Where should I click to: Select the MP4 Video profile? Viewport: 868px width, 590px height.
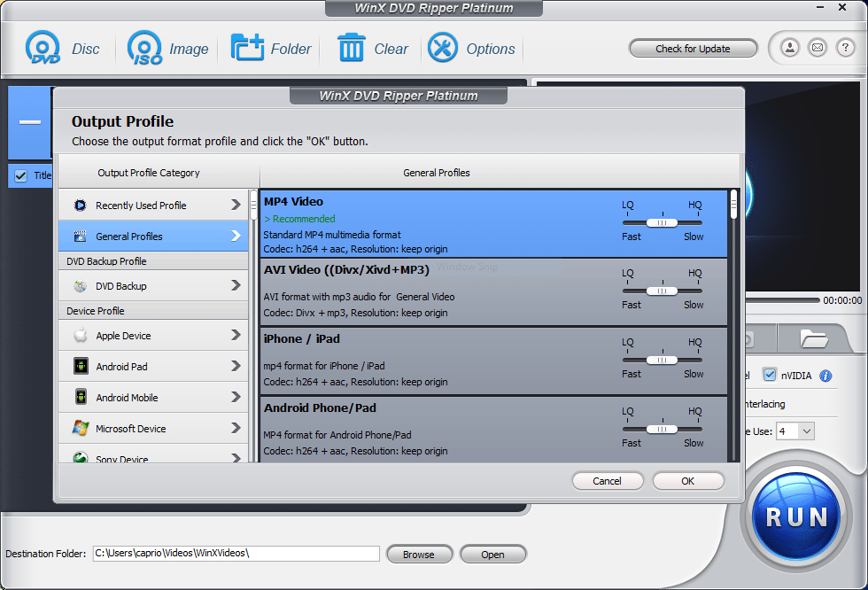point(493,224)
